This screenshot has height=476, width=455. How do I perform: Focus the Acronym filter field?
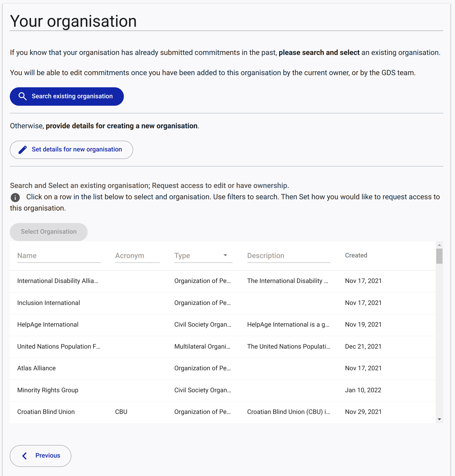point(137,256)
